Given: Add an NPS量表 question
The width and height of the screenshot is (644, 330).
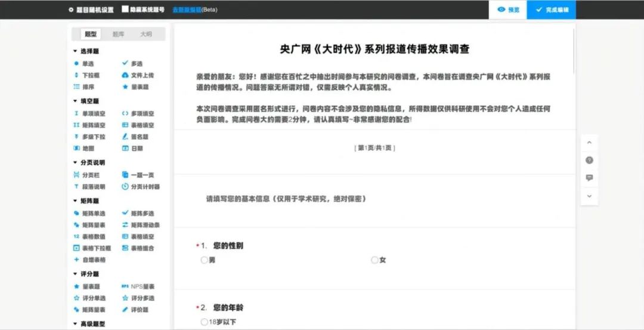Looking at the screenshot, I should (x=139, y=286).
